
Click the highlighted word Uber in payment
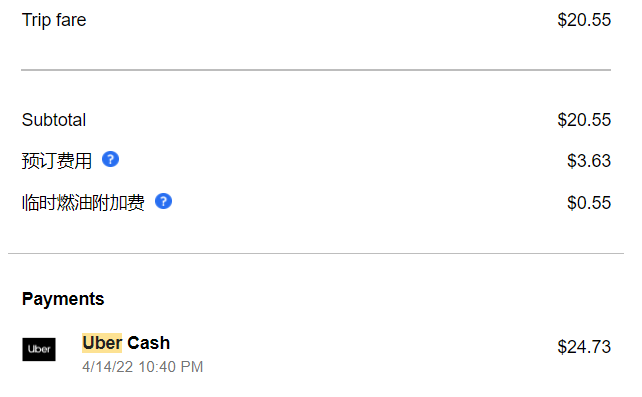pyautogui.click(x=102, y=343)
